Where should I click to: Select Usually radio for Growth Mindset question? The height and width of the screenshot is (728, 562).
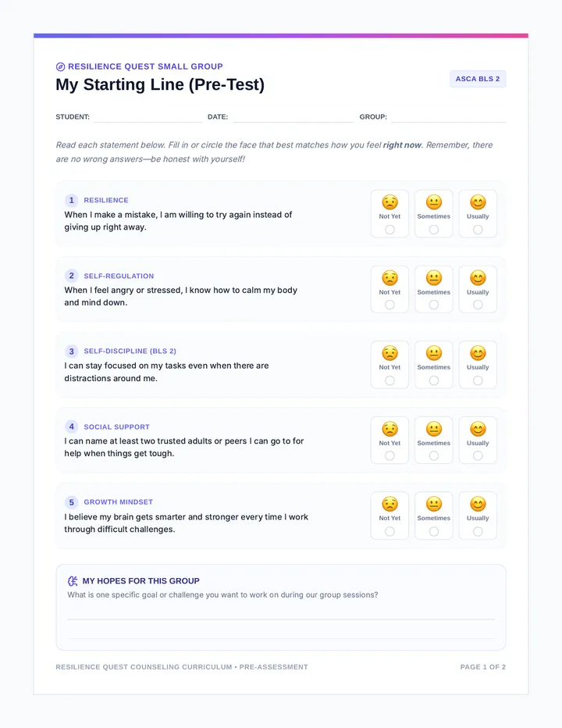(x=478, y=531)
